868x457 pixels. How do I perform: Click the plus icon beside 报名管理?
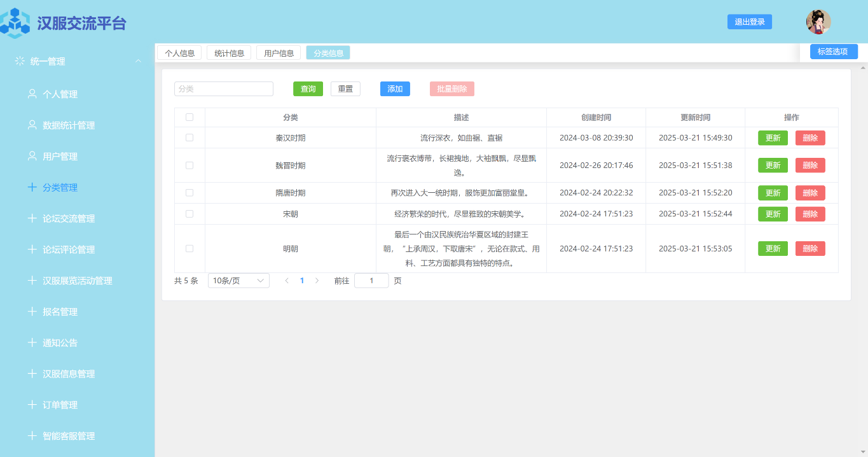pos(32,312)
